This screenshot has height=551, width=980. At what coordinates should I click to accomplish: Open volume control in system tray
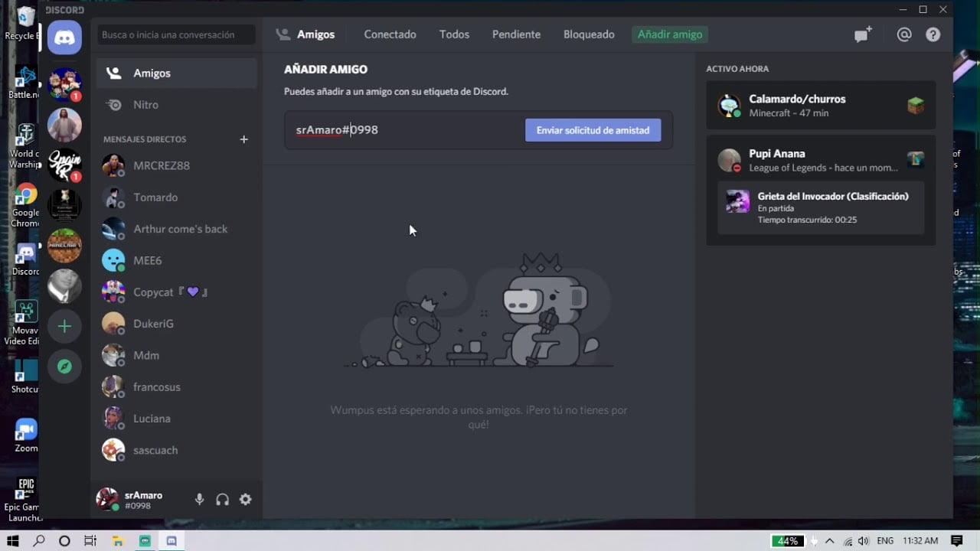864,541
